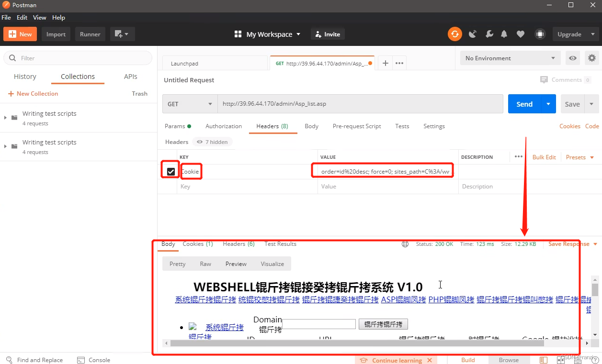Click the Bulk Edit link
Image resolution: width=602 pixels, height=364 pixels.
(544, 157)
